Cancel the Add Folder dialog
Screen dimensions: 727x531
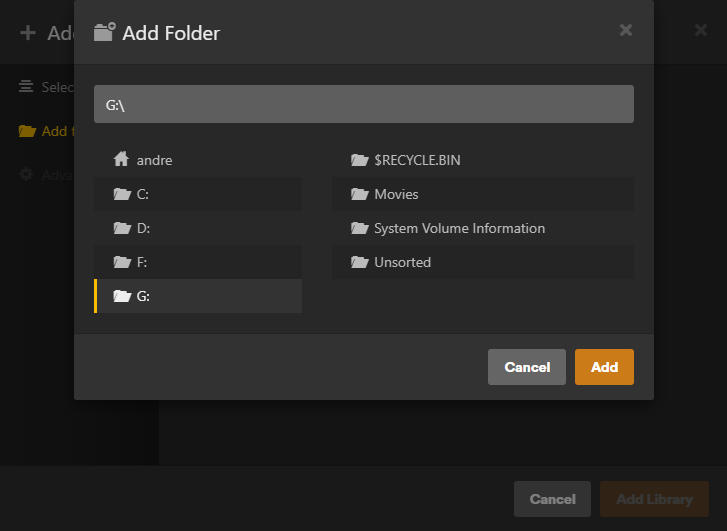point(527,367)
